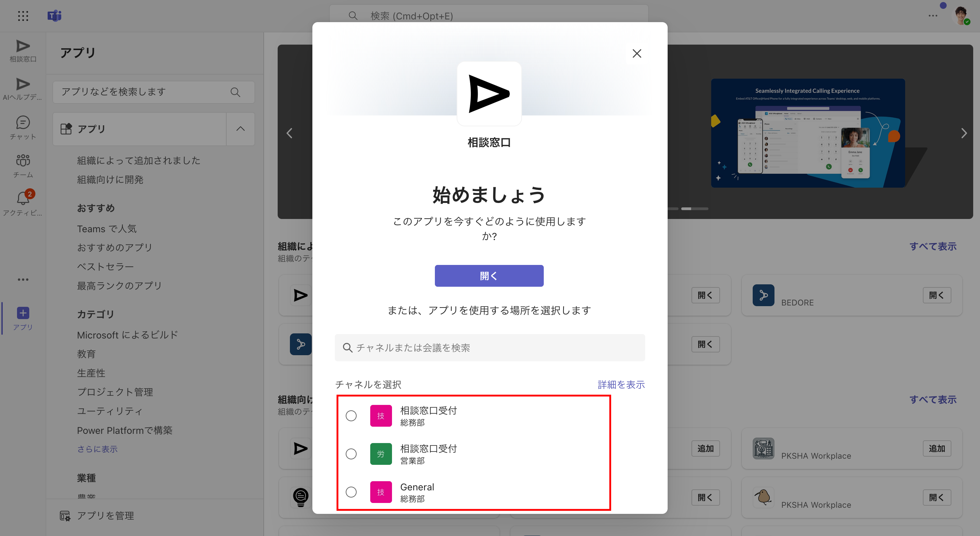
Task: Show the next banner slide
Action: 964,133
